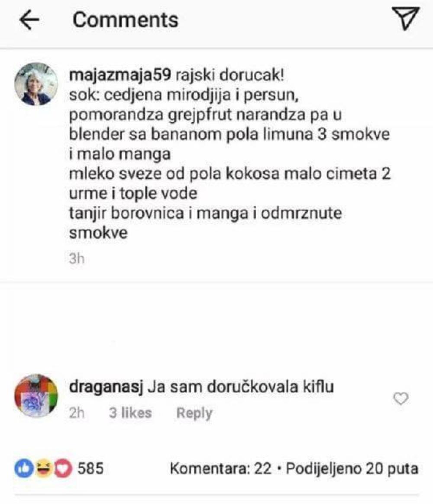Tap the back arrow icon
433x504 pixels.
point(29,20)
